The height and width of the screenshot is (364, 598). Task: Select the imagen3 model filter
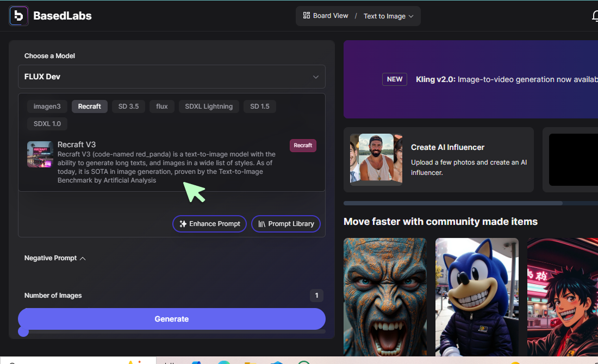pyautogui.click(x=47, y=106)
